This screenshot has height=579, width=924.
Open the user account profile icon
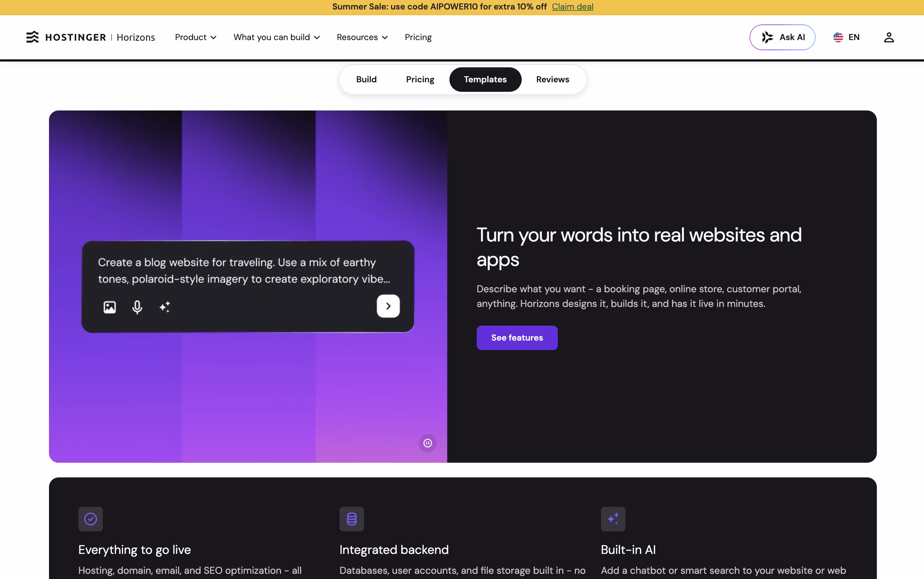pos(889,37)
